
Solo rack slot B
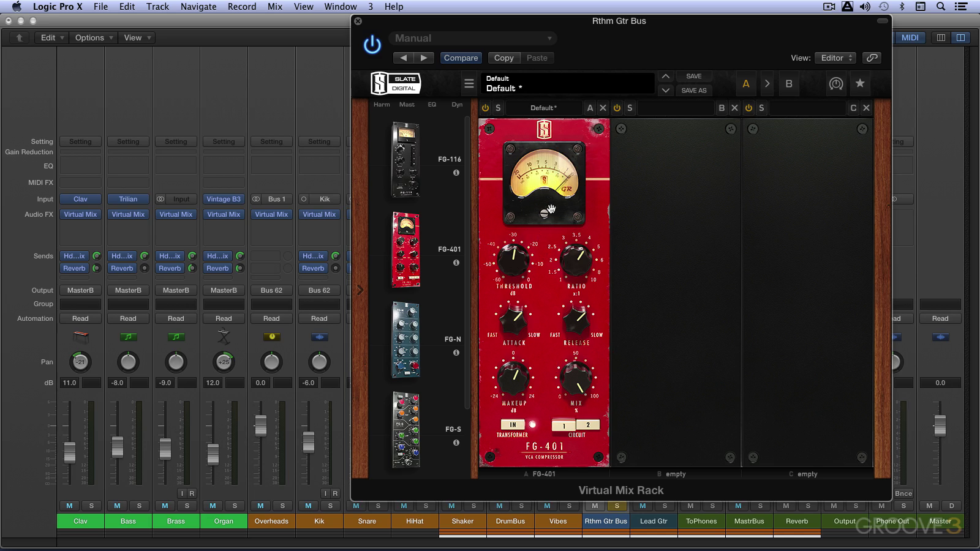tap(630, 108)
